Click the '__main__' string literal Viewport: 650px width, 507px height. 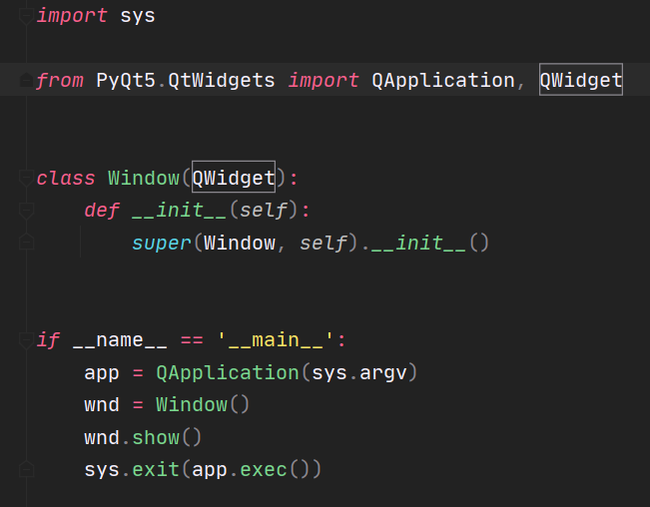coord(276,340)
